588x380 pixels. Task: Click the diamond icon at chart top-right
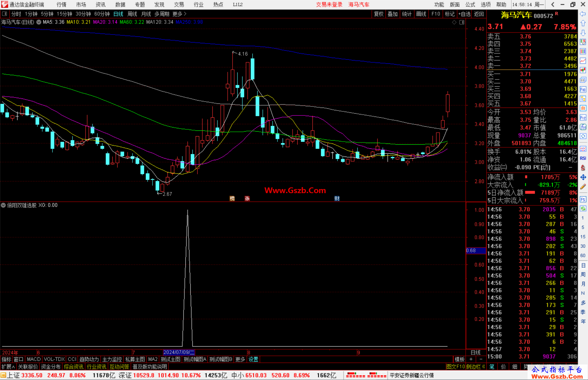(x=454, y=22)
